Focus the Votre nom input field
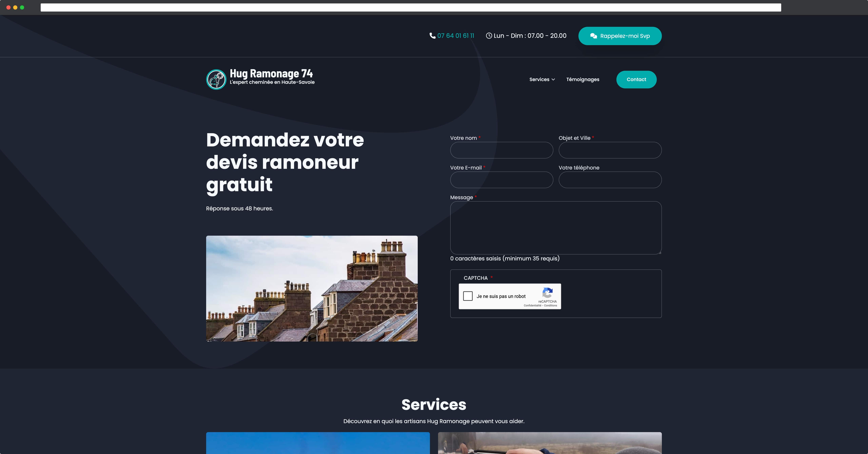This screenshot has width=868, height=454. [x=501, y=150]
